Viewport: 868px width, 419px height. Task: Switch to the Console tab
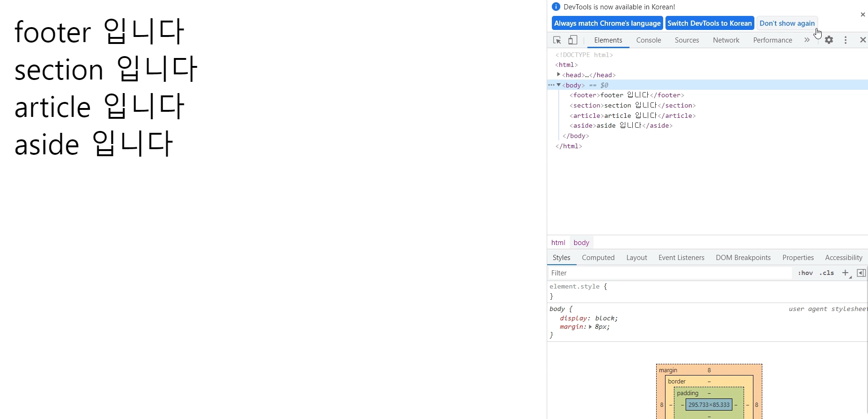pos(649,40)
